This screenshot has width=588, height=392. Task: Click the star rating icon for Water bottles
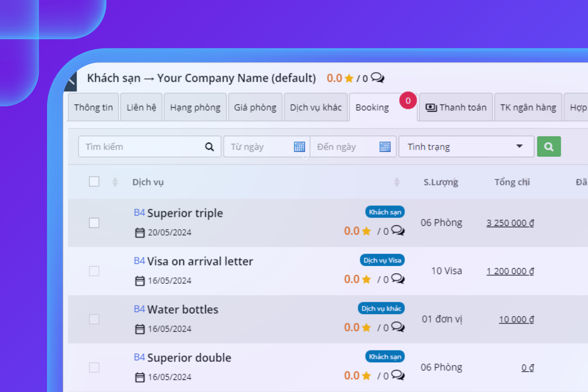[366, 327]
